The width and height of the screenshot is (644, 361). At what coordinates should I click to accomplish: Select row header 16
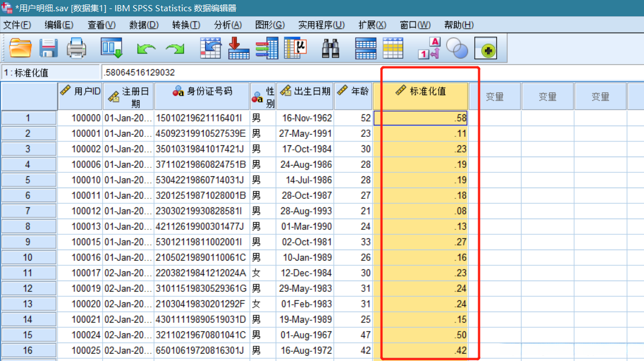[28, 350]
